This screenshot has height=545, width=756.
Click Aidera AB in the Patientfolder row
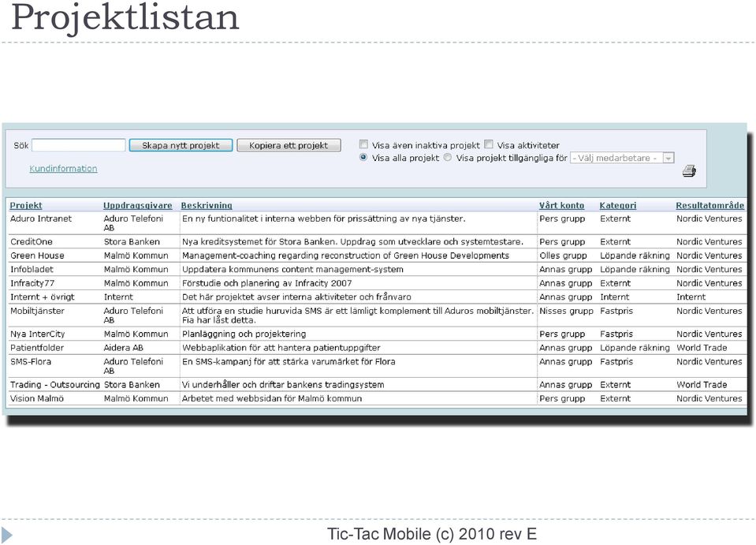tap(124, 348)
